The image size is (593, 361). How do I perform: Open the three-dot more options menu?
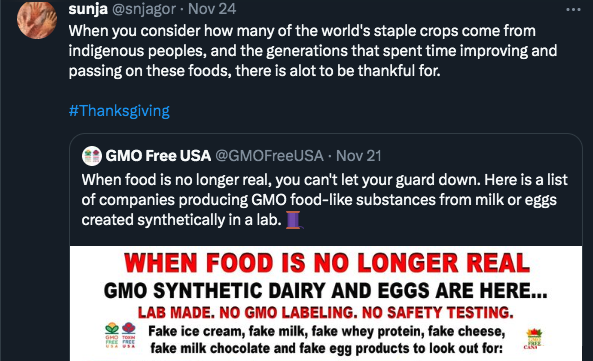click(573, 9)
